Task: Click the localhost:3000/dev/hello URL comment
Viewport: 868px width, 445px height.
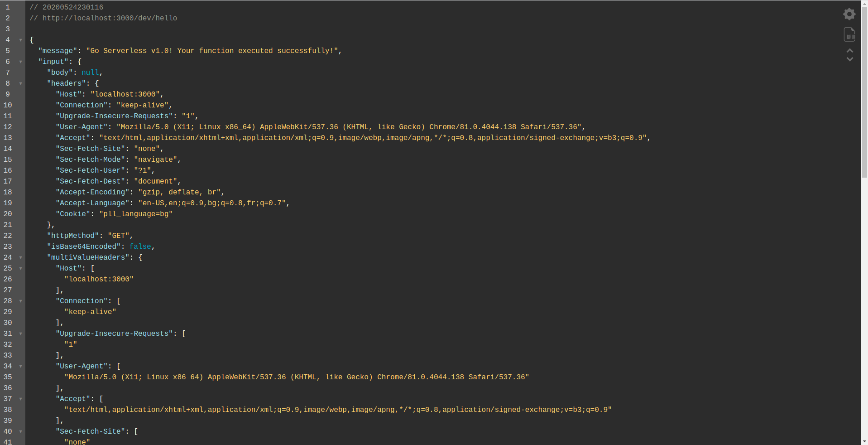Action: point(110,18)
